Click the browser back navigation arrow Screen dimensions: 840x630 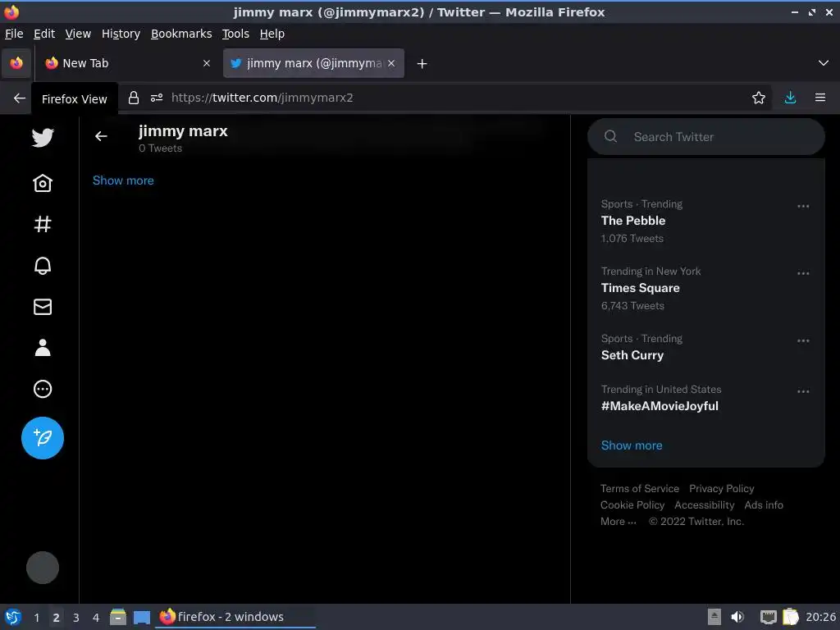pos(20,98)
